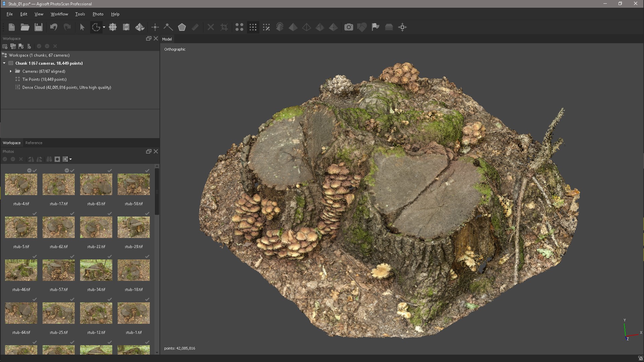
Task: Click the Crop Selection tool icon
Action: (x=224, y=27)
